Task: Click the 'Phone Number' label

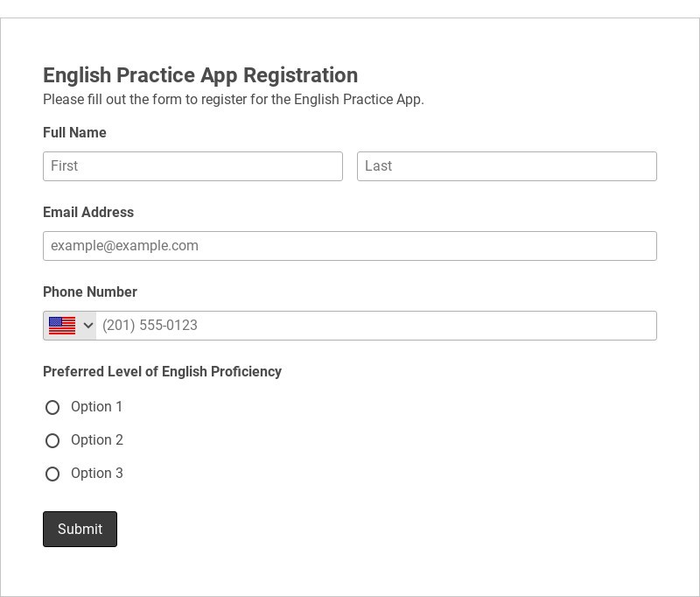Action: click(x=90, y=292)
